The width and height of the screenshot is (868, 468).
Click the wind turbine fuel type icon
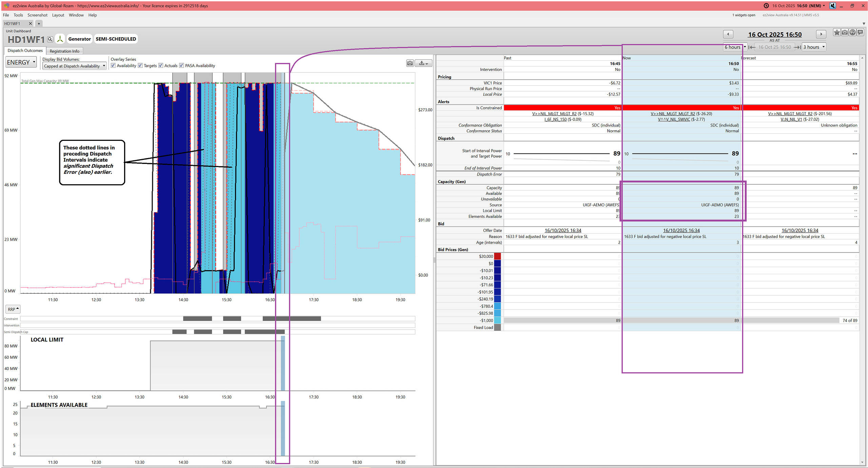pyautogui.click(x=60, y=39)
